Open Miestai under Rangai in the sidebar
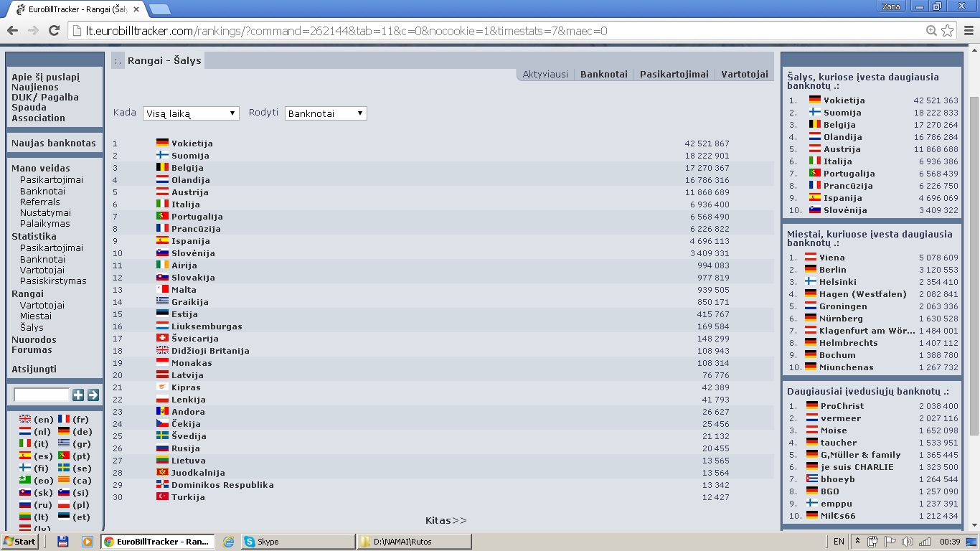980x551 pixels. click(36, 316)
